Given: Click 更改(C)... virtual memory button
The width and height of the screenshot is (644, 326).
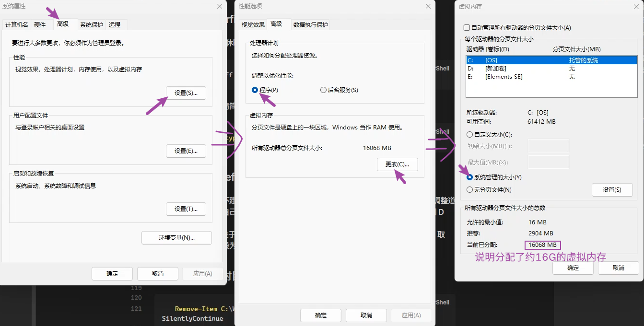Looking at the screenshot, I should [398, 164].
